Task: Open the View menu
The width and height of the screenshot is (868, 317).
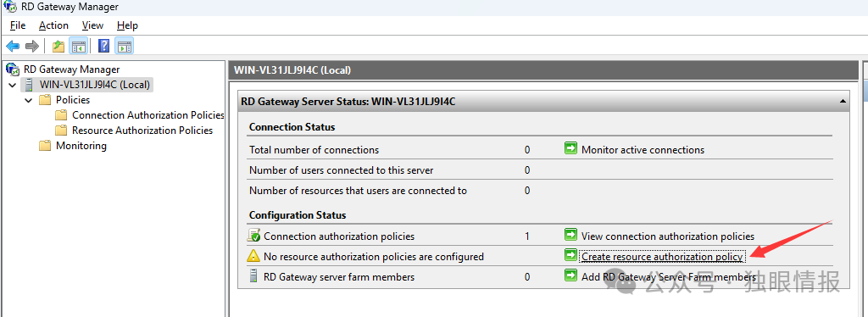Action: coord(92,25)
